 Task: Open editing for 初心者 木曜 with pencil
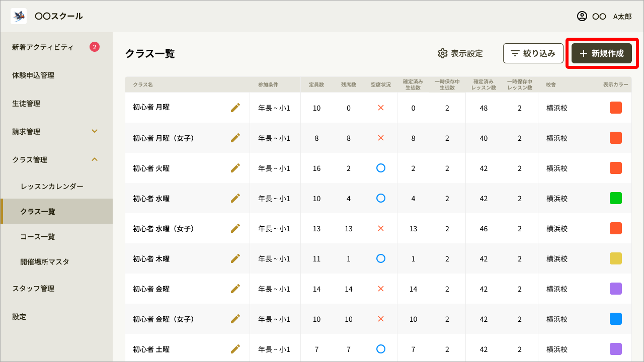pyautogui.click(x=235, y=258)
